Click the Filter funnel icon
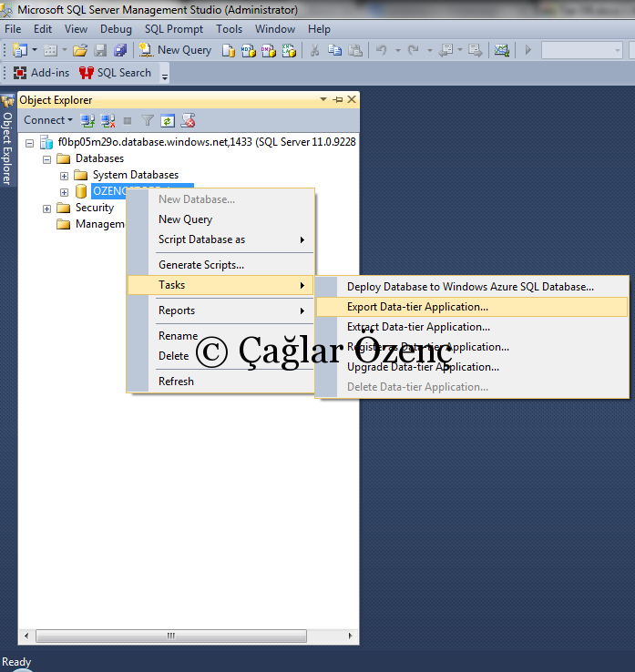This screenshot has height=672, width=635. (148, 121)
